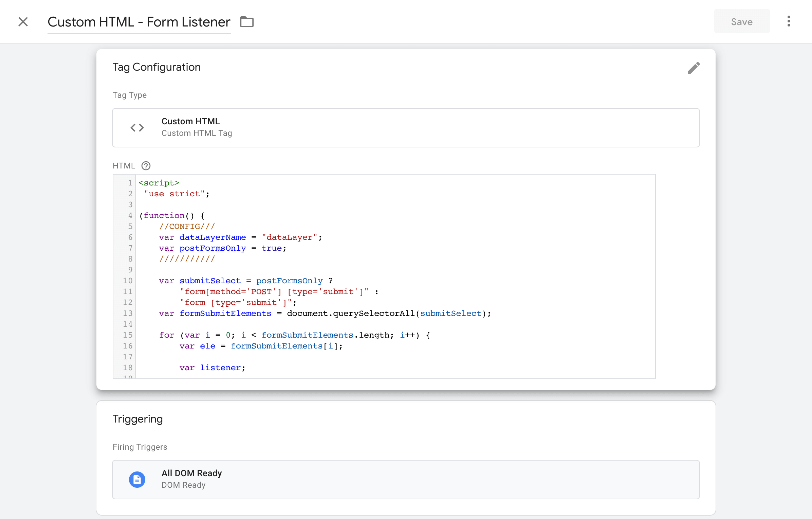Click the <script> line in code

point(159,183)
